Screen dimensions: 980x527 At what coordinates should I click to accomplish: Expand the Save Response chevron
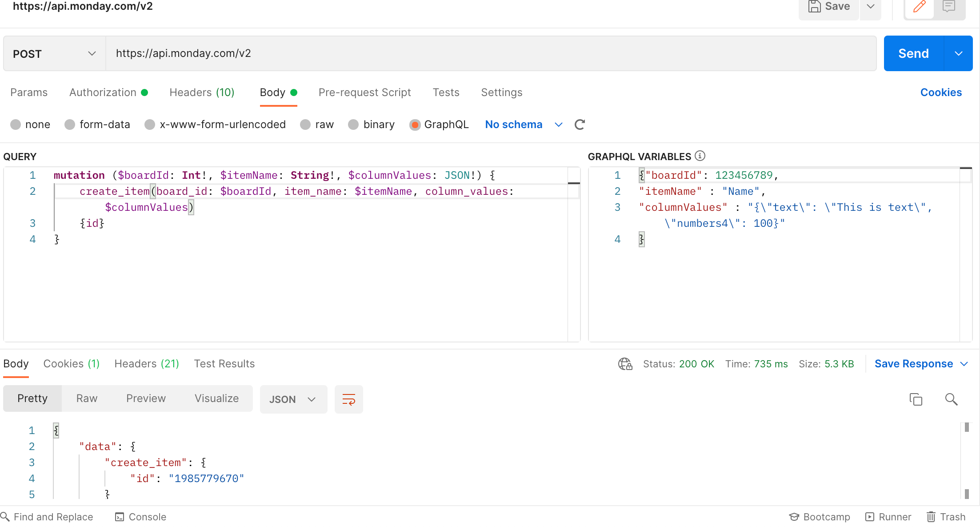[964, 364]
